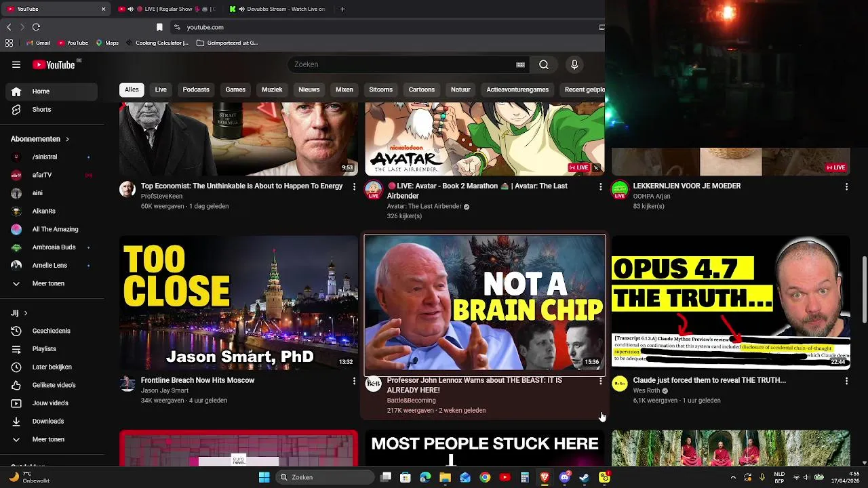
Task: Switch to LIVE Regular Show browser tab
Action: click(x=165, y=9)
